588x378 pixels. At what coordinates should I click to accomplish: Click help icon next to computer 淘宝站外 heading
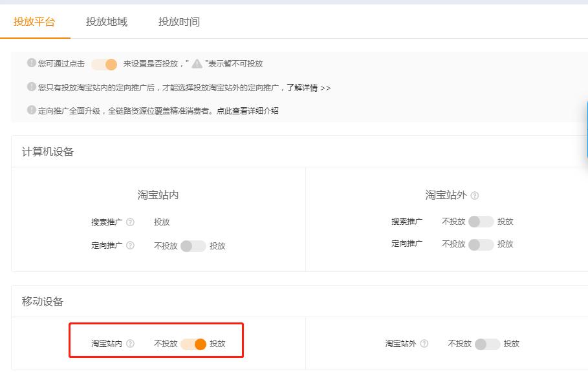(x=475, y=196)
